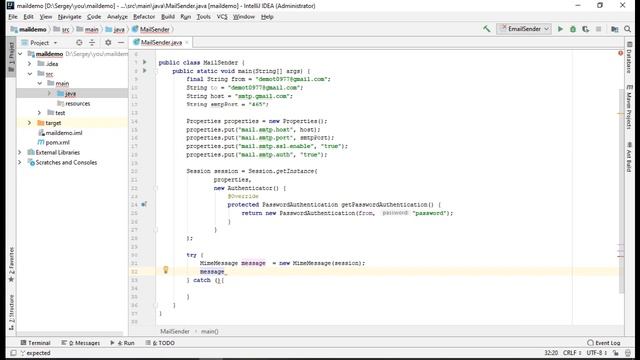Screen dimensions: 640x360
Task: Open the EmailSender run configuration dropdown
Action: pos(524,29)
